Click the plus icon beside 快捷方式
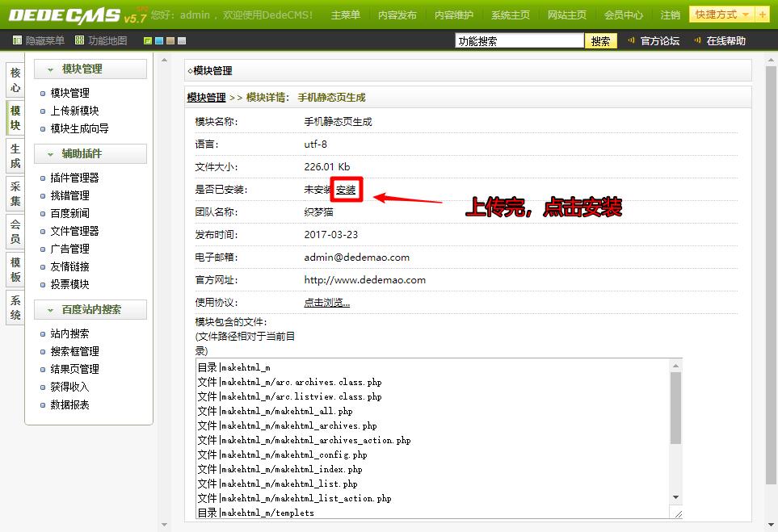 tap(763, 15)
